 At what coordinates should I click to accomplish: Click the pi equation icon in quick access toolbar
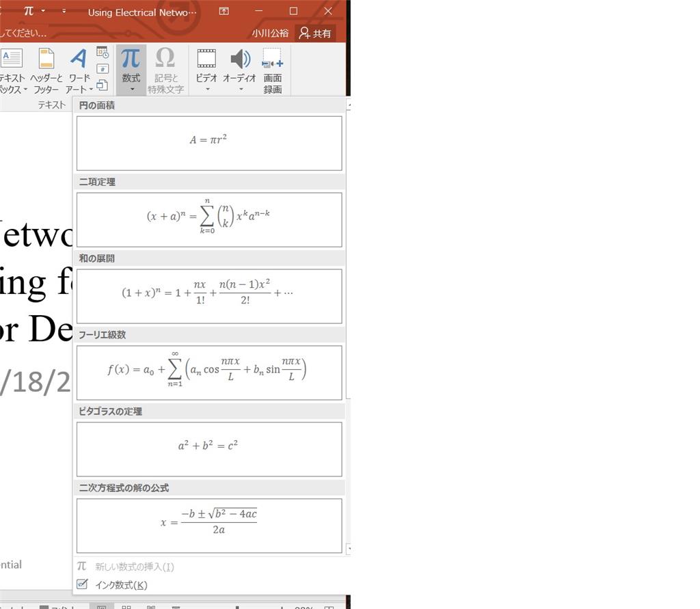point(29,11)
